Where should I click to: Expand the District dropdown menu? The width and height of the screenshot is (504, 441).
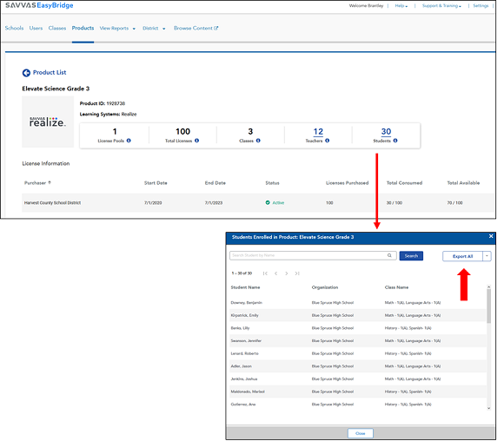164,29
